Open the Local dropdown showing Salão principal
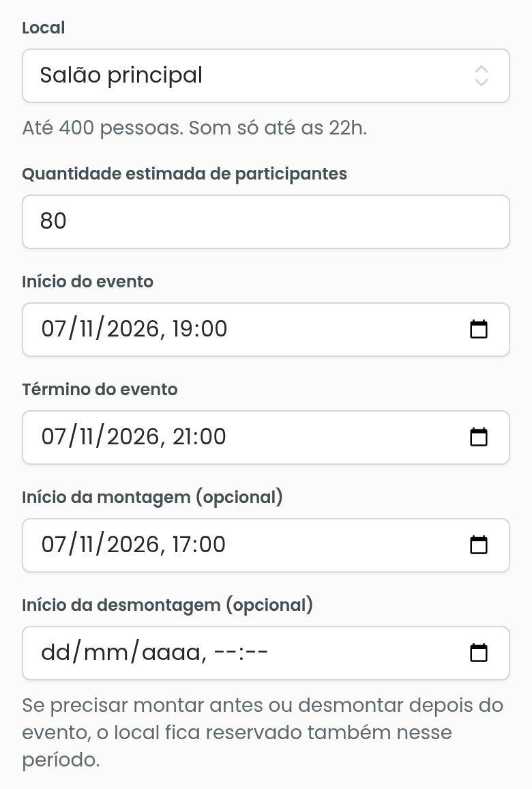 coord(266,76)
